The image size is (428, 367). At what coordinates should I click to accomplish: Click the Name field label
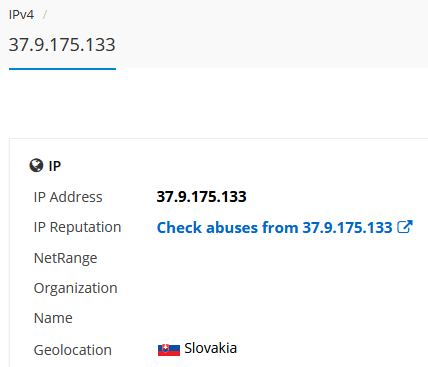coord(53,318)
